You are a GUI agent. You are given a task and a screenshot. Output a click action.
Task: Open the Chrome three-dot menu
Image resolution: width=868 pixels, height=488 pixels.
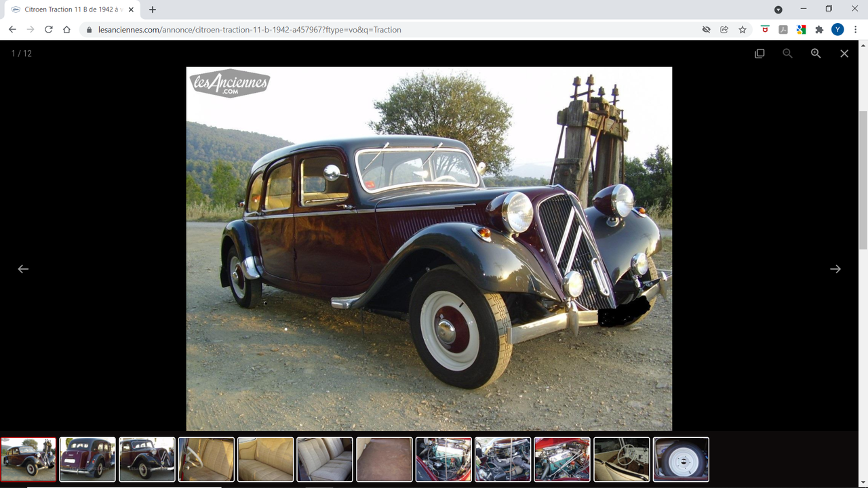[856, 30]
